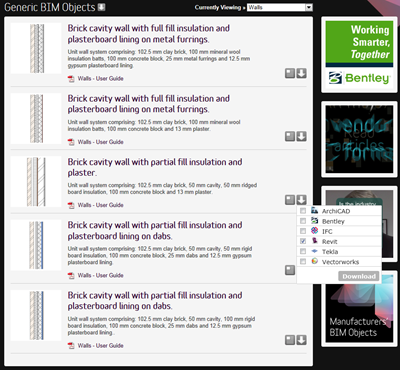Click description with '50 mm cavity, 100 mm rigid'

pos(161,326)
